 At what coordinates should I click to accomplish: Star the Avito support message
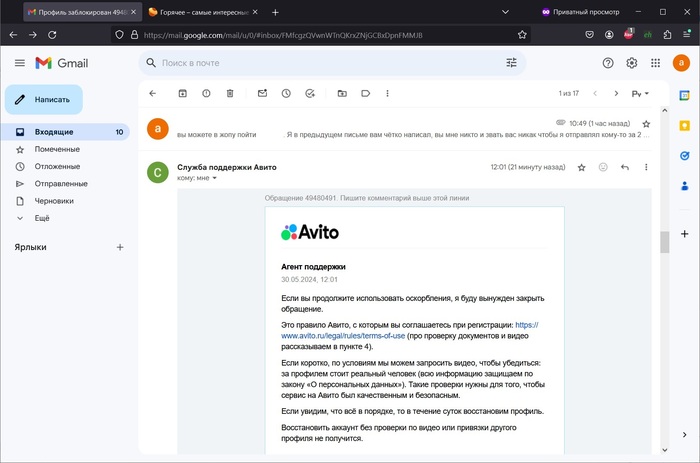click(x=581, y=167)
